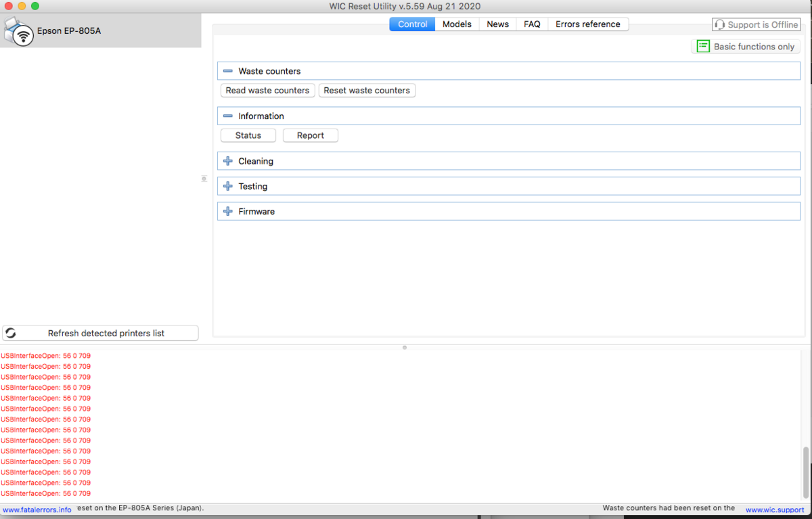Select the Epson EP-805A printer entry
Image resolution: width=812 pixels, height=519 pixels.
pyautogui.click(x=100, y=30)
